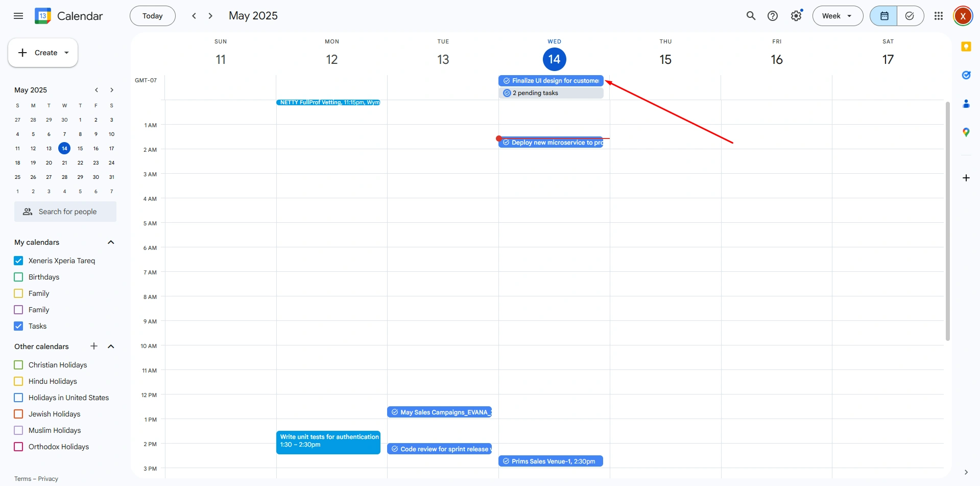Click the search magnifier icon

point(751,16)
